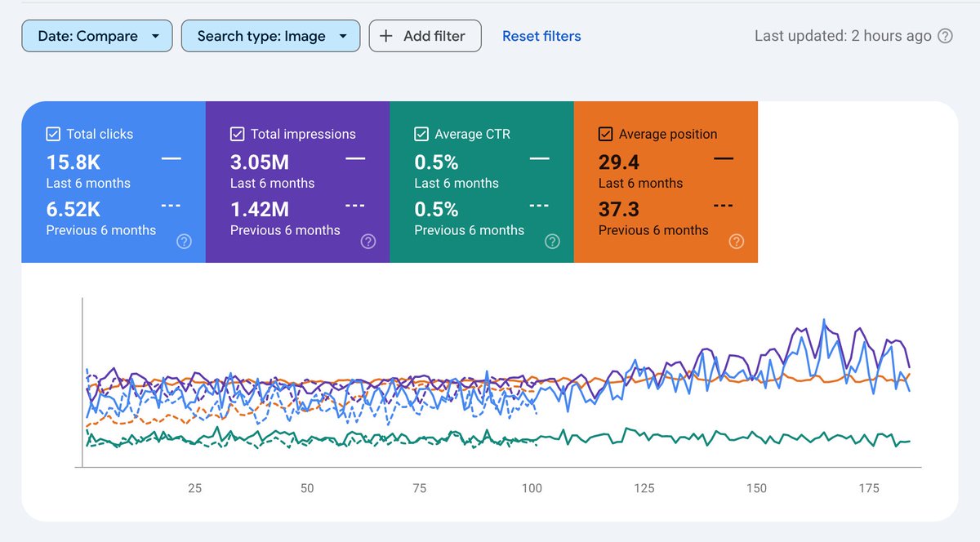This screenshot has height=542, width=980.
Task: Click the Add filter button
Action: pos(425,35)
